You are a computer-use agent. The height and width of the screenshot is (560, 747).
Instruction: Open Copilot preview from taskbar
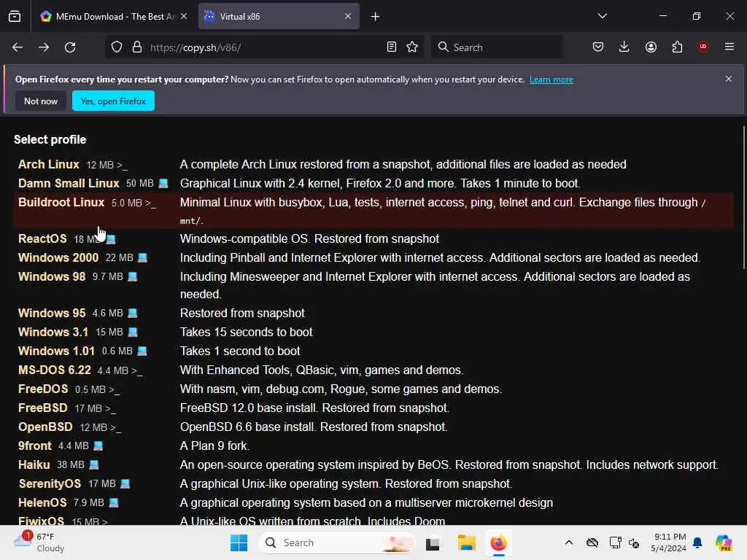pyautogui.click(x=724, y=542)
